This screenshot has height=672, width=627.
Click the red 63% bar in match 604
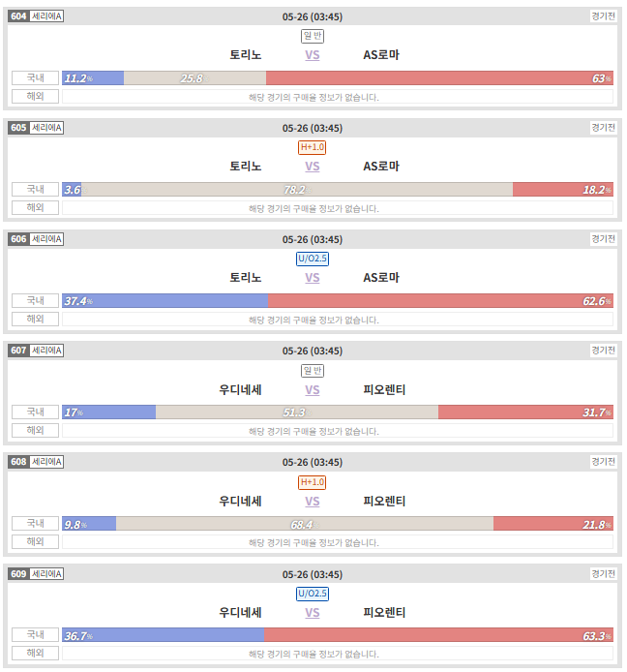439,78
